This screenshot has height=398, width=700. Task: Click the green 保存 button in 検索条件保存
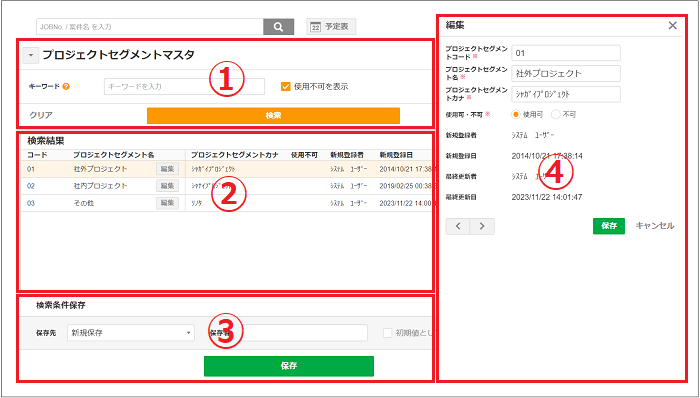289,366
